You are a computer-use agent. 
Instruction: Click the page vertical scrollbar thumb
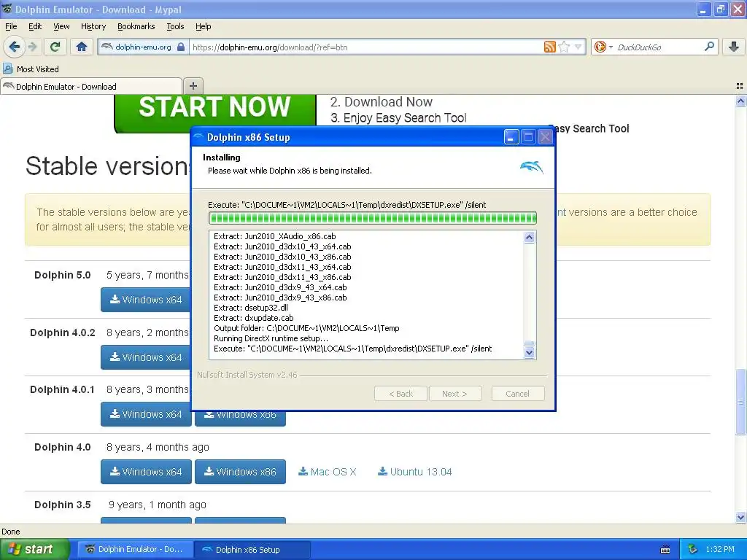click(x=741, y=402)
